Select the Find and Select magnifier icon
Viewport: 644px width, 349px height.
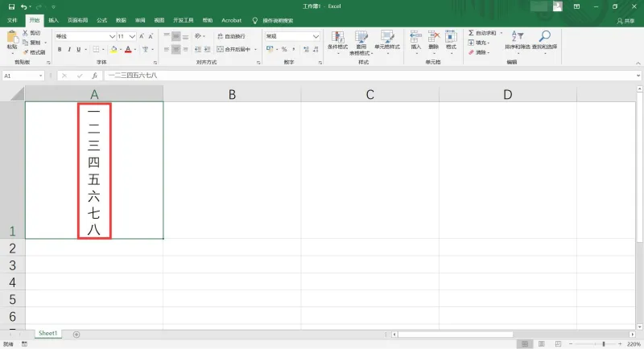[545, 36]
